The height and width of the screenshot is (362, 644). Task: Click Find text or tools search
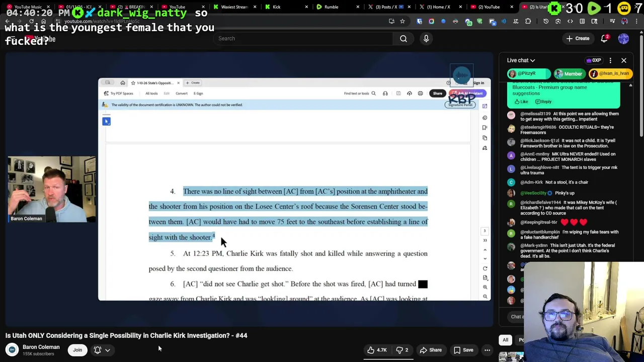pos(359,94)
